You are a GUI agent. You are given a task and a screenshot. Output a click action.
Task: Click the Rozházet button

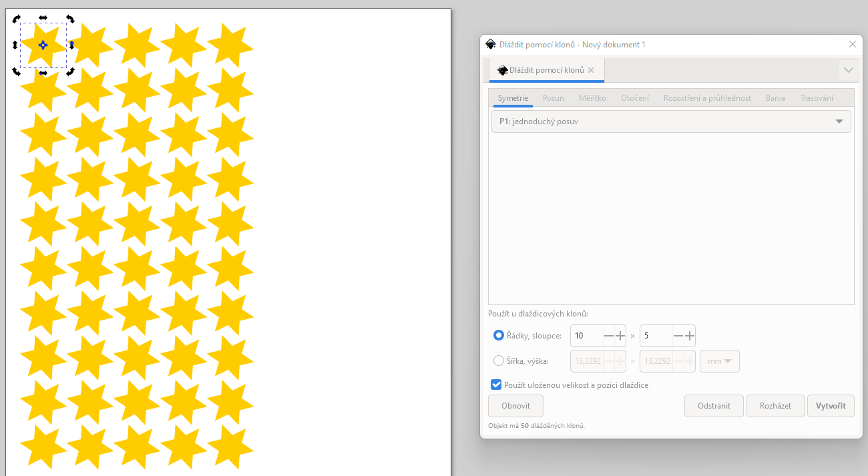[775, 405]
